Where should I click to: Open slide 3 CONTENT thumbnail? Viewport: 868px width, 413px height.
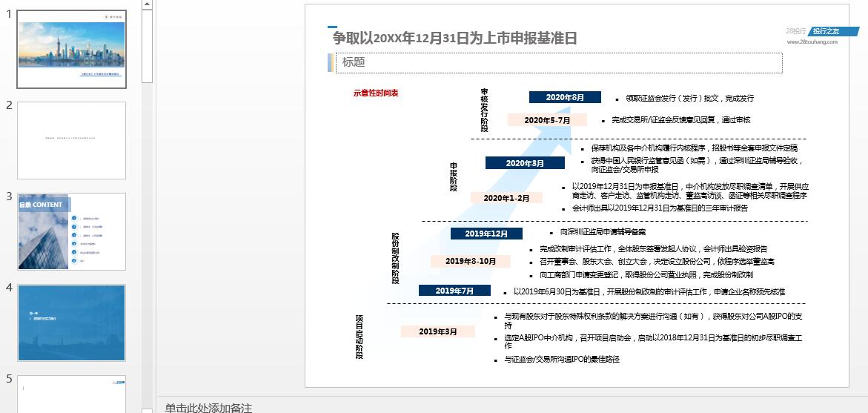(71, 231)
